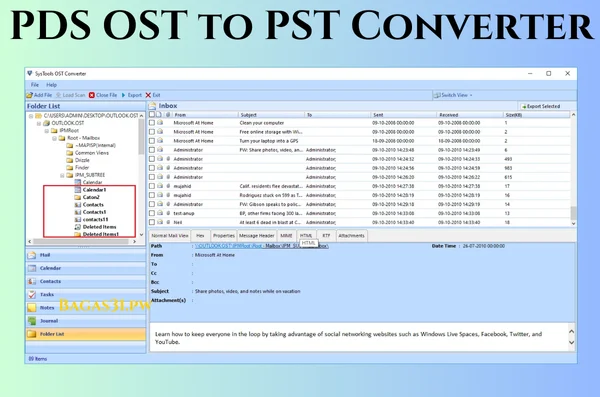Collapse the C:\USERS\ADMIN\DESKTOP\OUTLOOK.OST root node
Image resolution: width=600 pixels, height=397 pixels.
(31, 116)
